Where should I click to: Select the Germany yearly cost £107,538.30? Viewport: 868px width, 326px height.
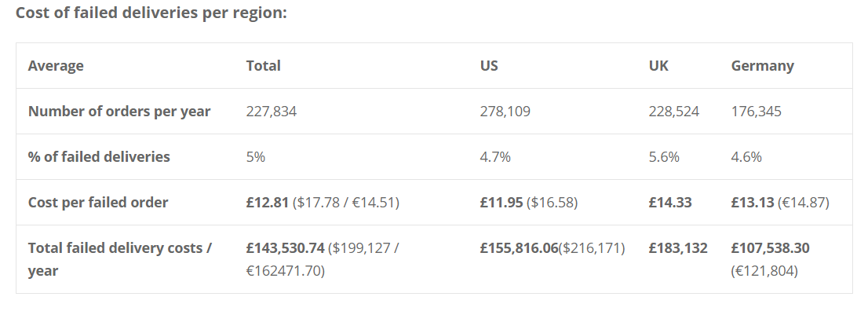tap(770, 248)
